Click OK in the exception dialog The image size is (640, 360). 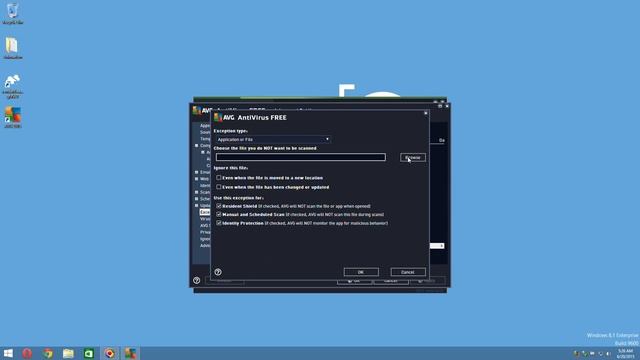pos(361,272)
